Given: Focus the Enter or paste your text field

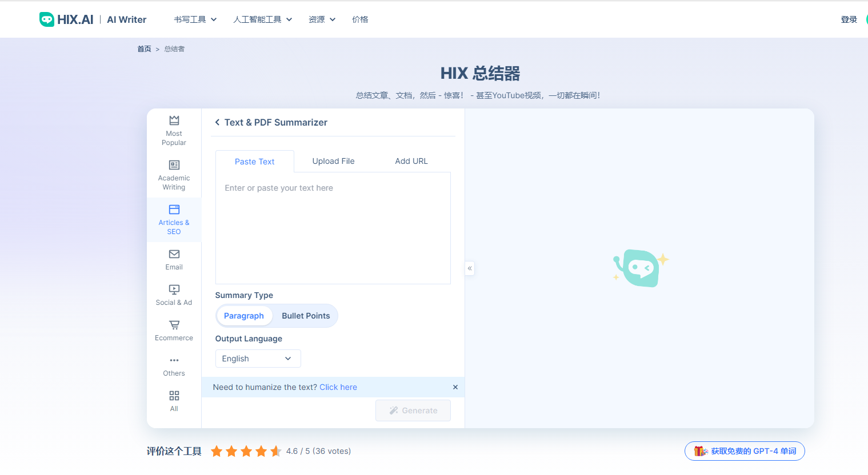Looking at the screenshot, I should tap(333, 228).
